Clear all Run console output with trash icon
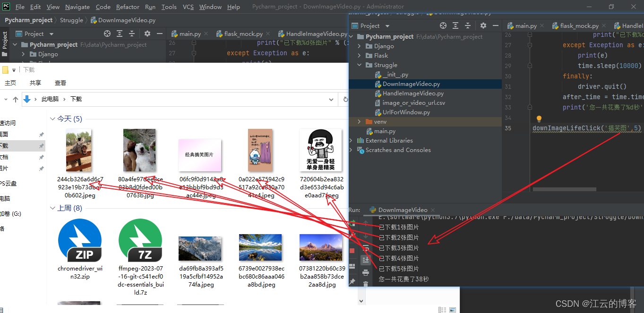 [366, 284]
